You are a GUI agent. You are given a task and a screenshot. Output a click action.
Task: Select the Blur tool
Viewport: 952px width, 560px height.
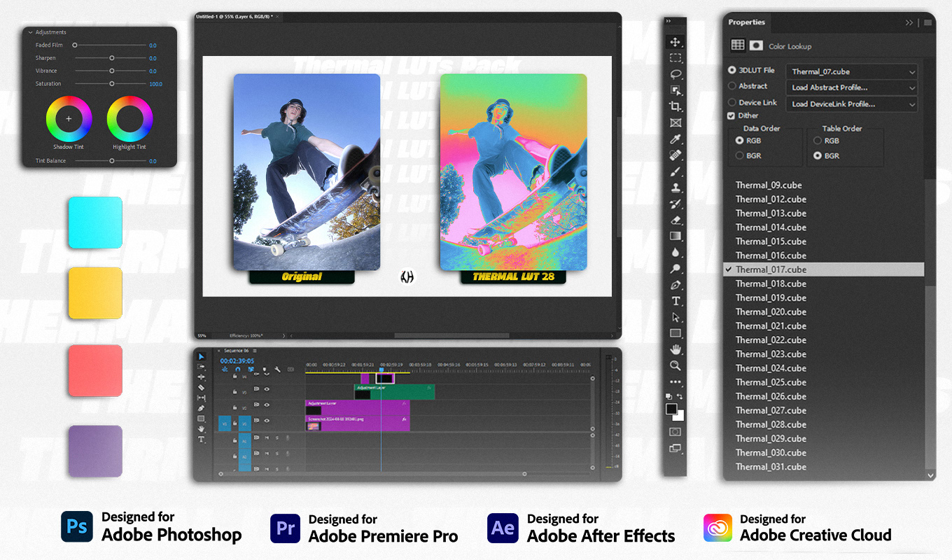[675, 252]
